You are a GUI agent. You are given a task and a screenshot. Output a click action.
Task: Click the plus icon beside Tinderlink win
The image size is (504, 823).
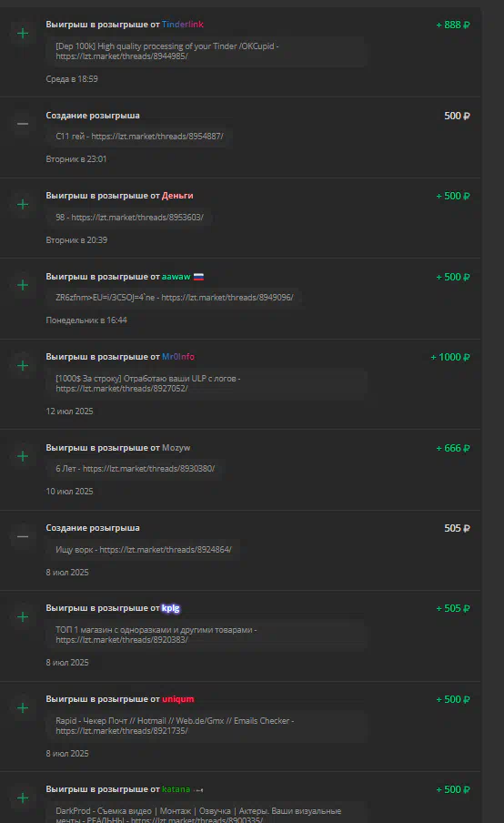[x=23, y=34]
